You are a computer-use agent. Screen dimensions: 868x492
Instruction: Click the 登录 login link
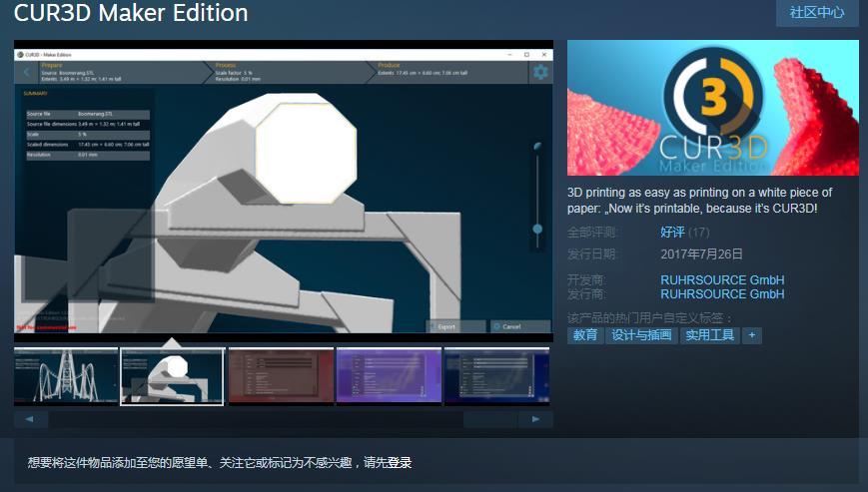tap(400, 462)
